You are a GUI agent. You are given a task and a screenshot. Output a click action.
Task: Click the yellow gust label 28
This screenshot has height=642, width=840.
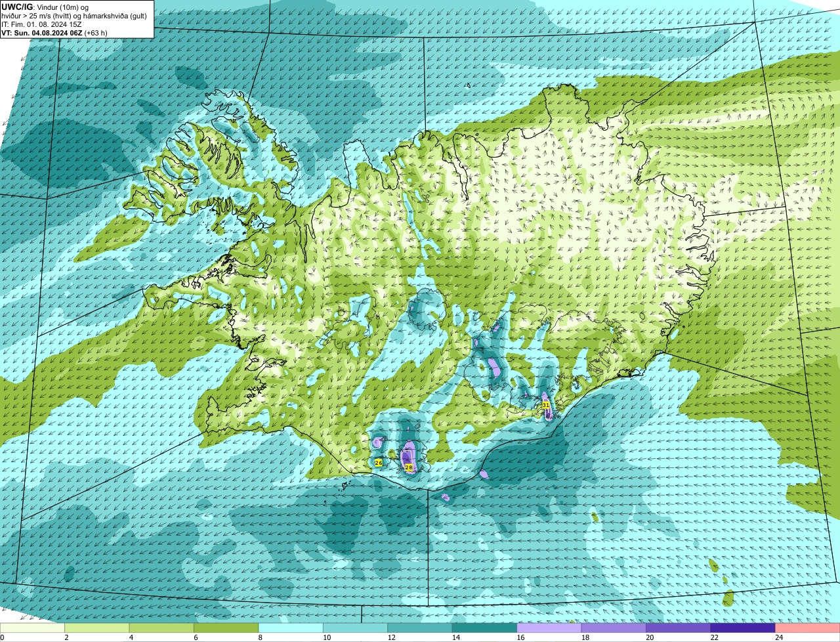409,467
